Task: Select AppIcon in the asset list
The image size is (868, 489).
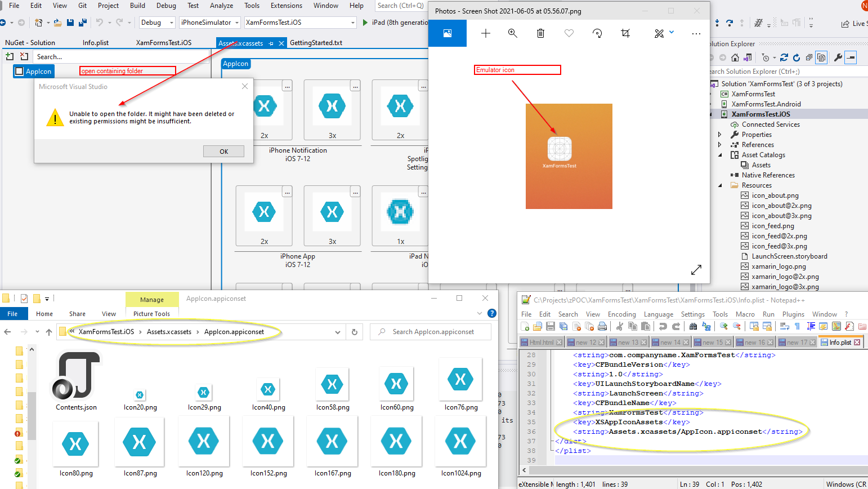Action: pyautogui.click(x=34, y=72)
